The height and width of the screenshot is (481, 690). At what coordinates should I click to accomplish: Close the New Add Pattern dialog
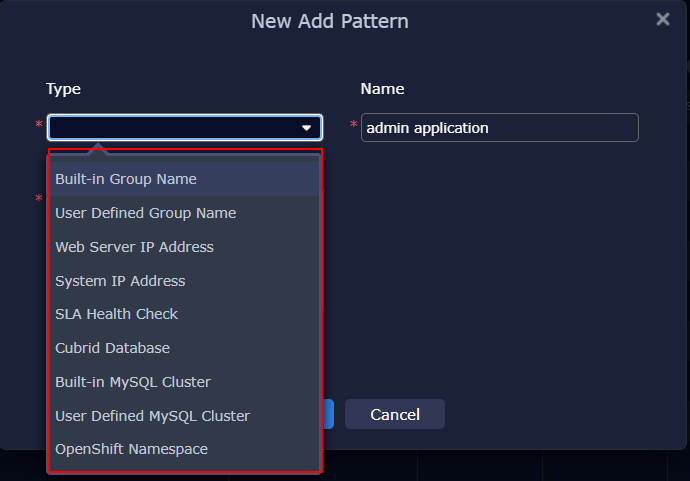point(662,19)
